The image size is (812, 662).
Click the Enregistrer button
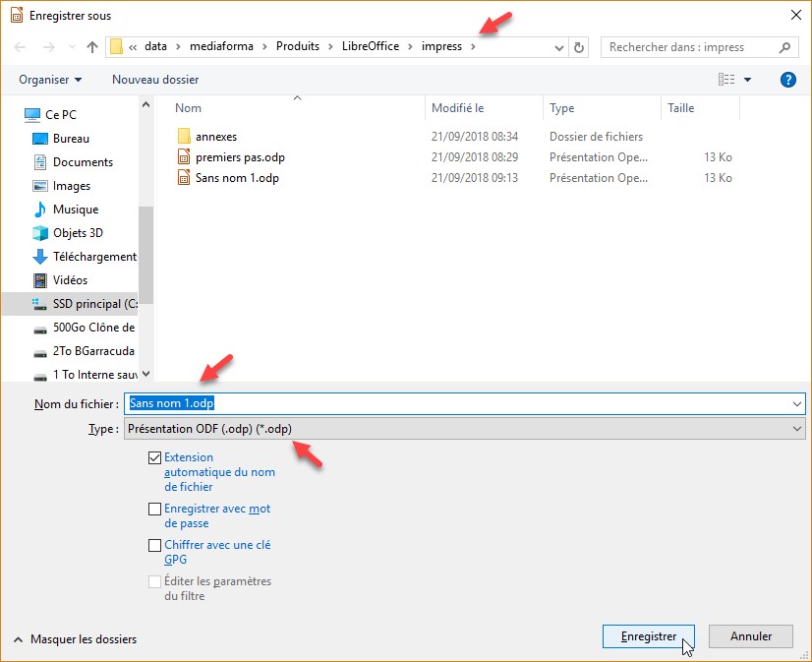(649, 636)
